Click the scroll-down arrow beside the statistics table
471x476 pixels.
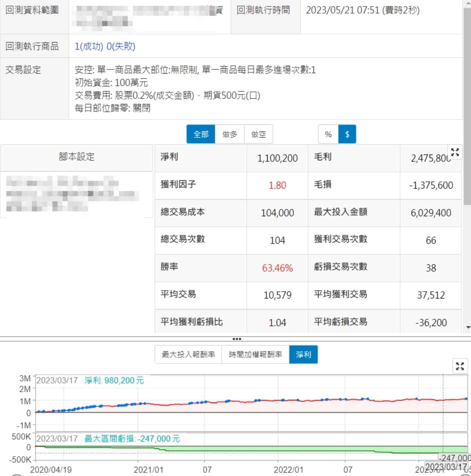(468, 327)
